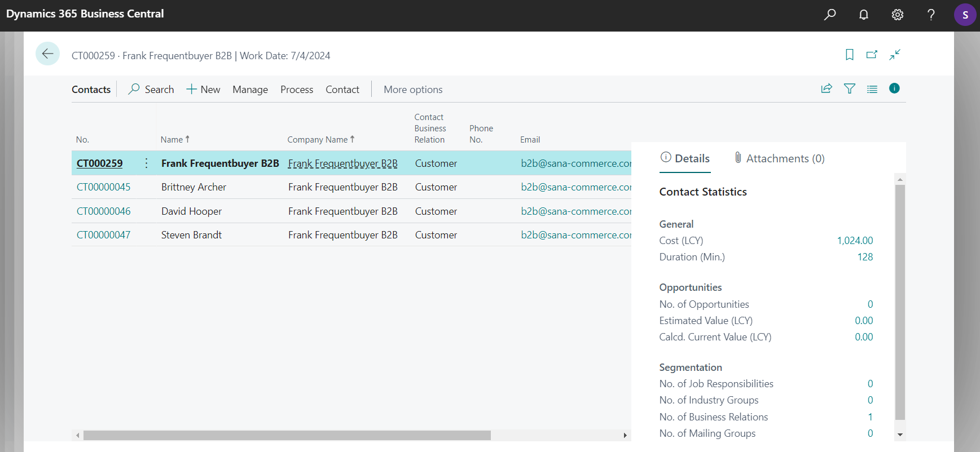Open the help question mark

click(x=931, y=15)
